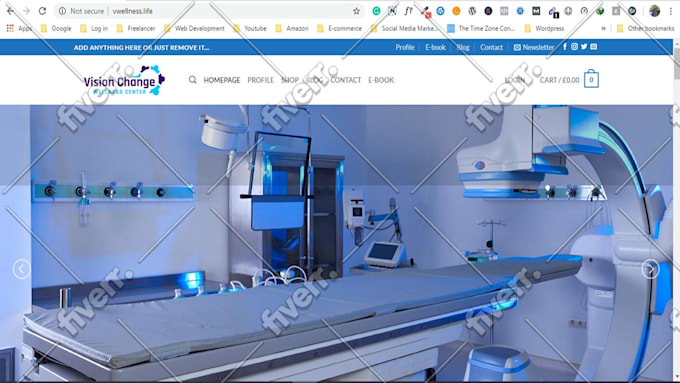Open Chrome user profile avatar
Image resolution: width=680 pixels, height=383 pixels.
tap(654, 11)
